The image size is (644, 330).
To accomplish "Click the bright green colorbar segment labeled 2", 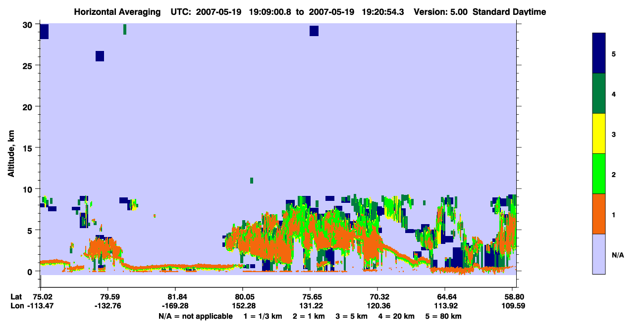I will (x=599, y=174).
